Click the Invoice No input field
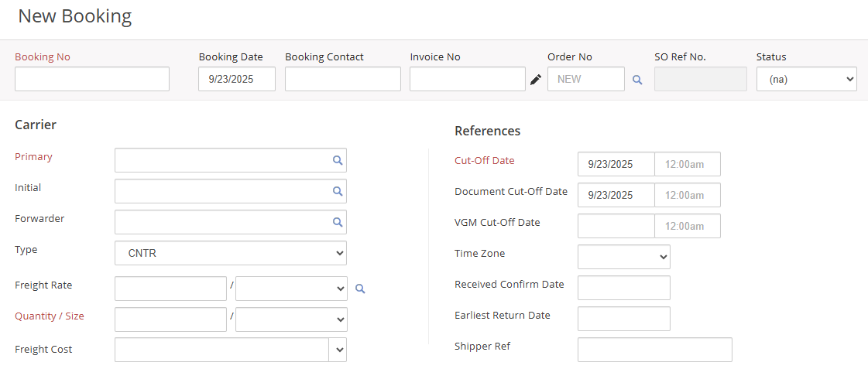The height and width of the screenshot is (369, 868). (467, 79)
